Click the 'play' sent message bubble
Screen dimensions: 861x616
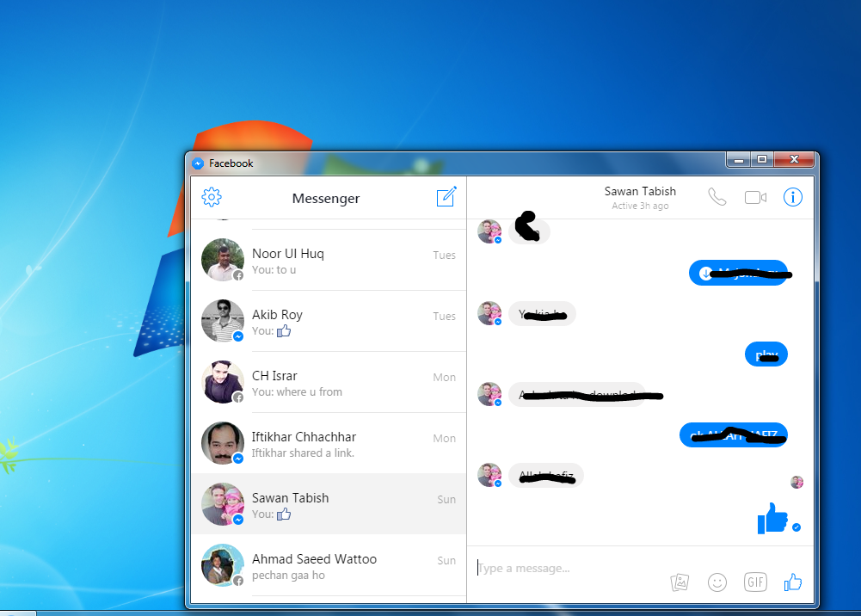point(766,354)
